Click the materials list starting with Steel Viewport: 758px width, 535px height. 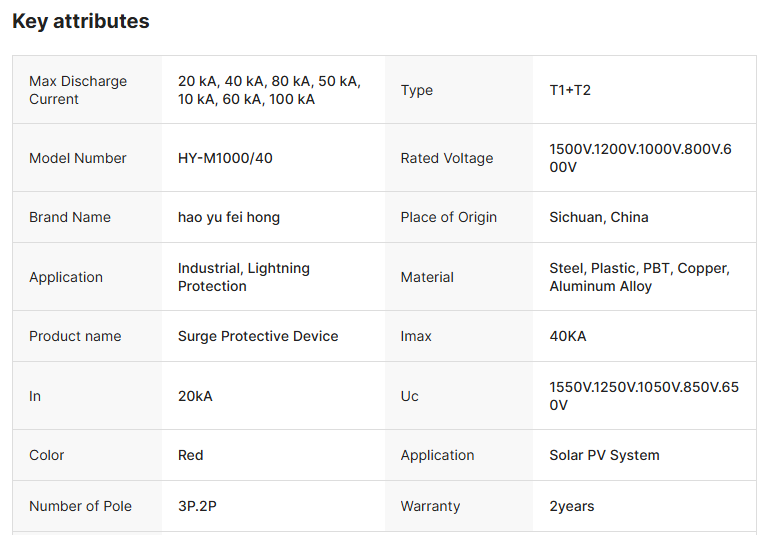[639, 277]
